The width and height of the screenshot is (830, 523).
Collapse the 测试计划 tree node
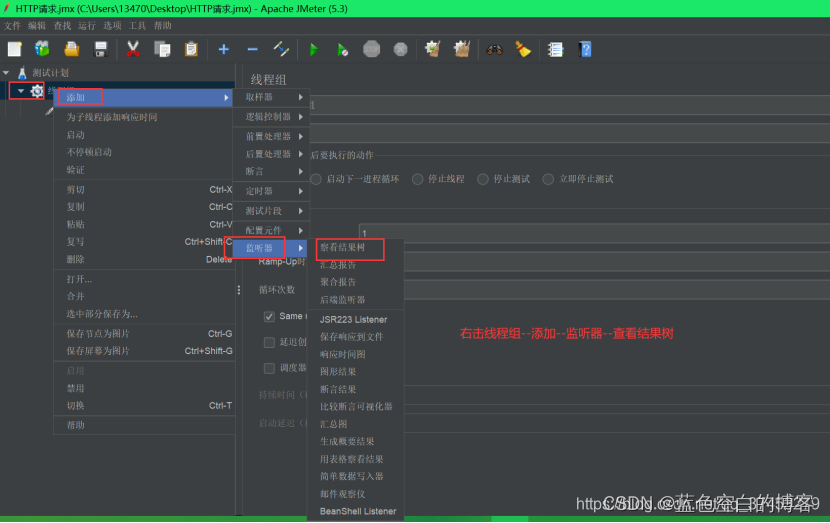(x=6, y=73)
